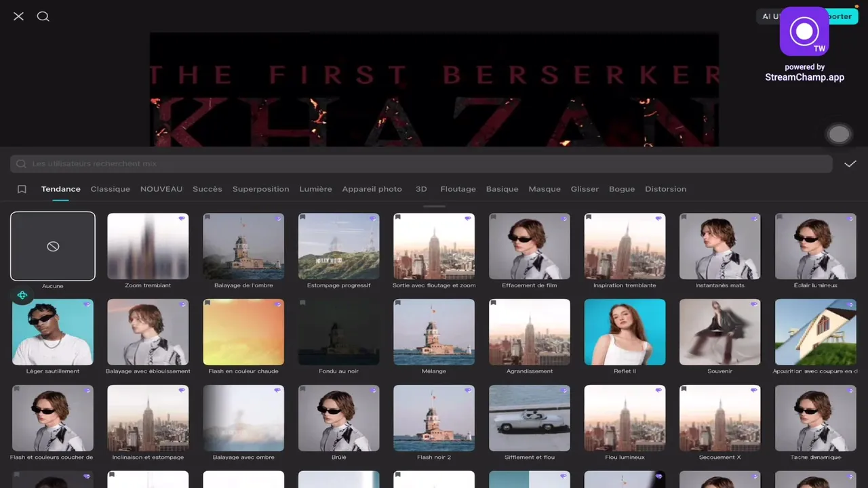Choose the 'Flou lumineux' transition
Image resolution: width=868 pixels, height=488 pixels.
(625, 418)
